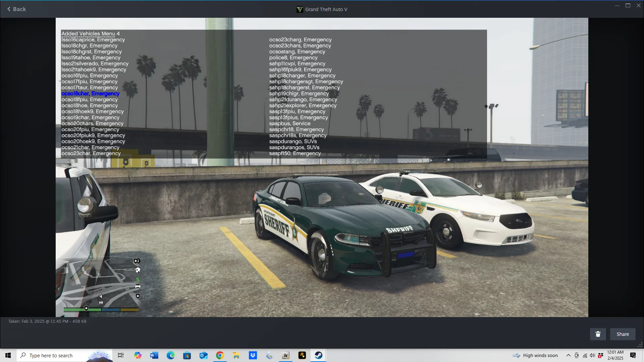Open Outlook taskbar icon
Image resolution: width=644 pixels, height=362 pixels.
(203, 355)
